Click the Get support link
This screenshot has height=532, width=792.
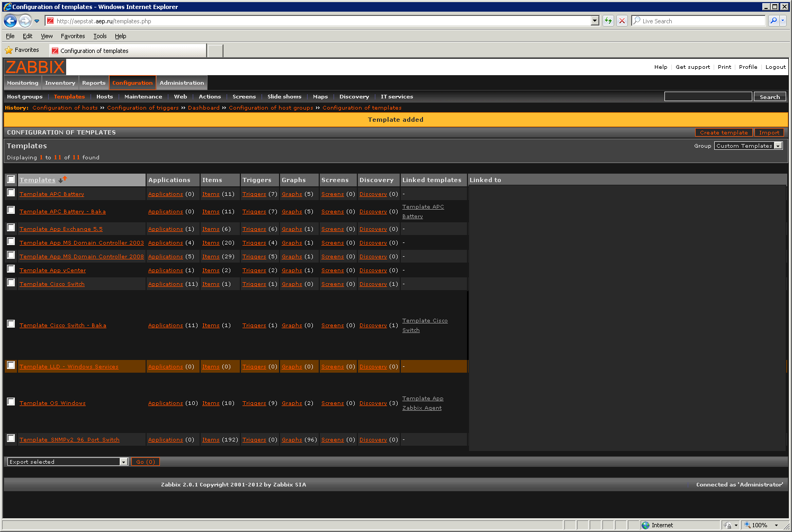(x=692, y=67)
